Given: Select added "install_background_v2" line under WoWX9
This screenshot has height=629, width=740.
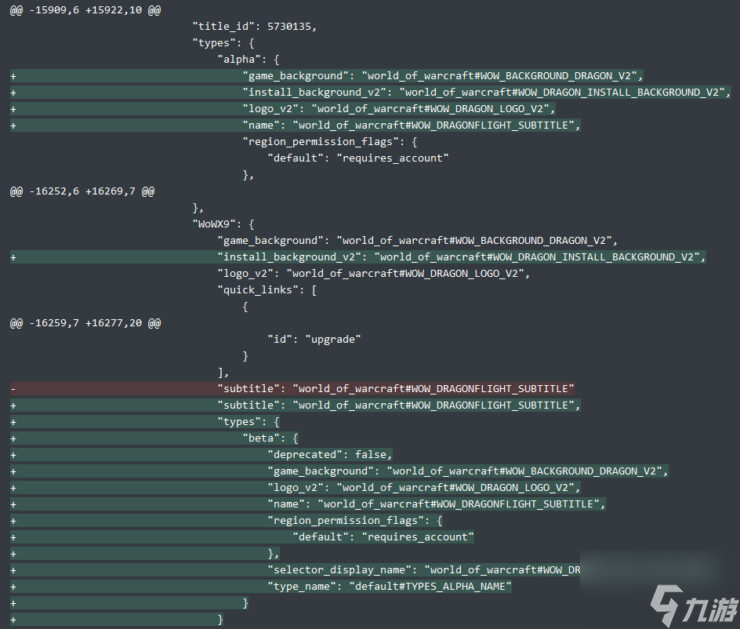Looking at the screenshot, I should tap(358, 257).
